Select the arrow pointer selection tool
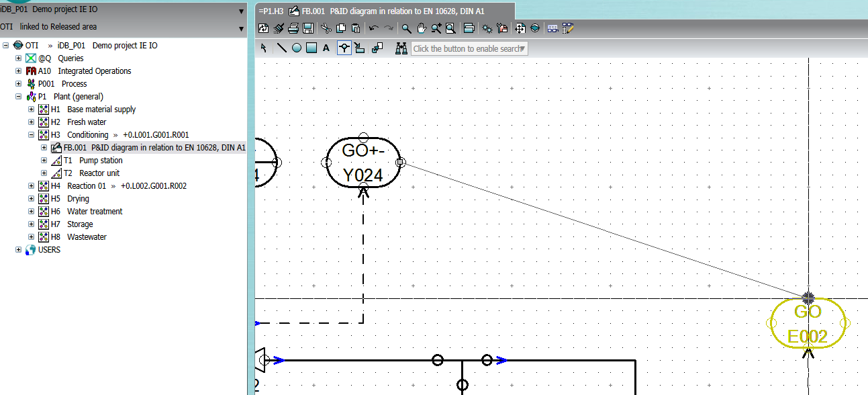This screenshot has width=868, height=395. [264, 48]
